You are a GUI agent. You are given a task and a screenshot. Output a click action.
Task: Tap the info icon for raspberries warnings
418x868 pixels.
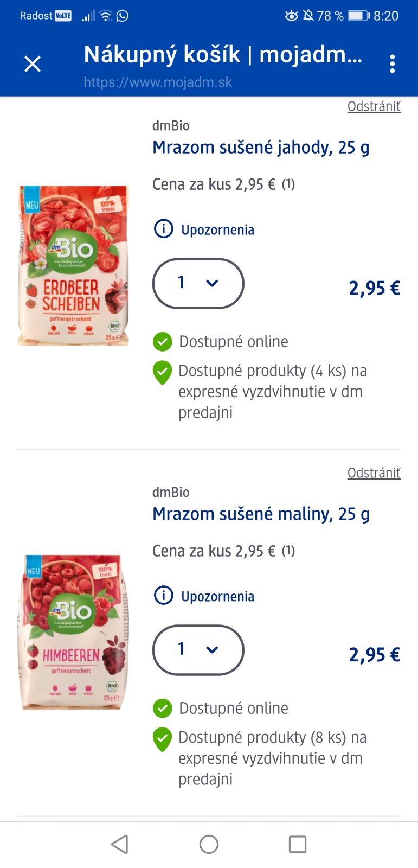click(x=163, y=596)
